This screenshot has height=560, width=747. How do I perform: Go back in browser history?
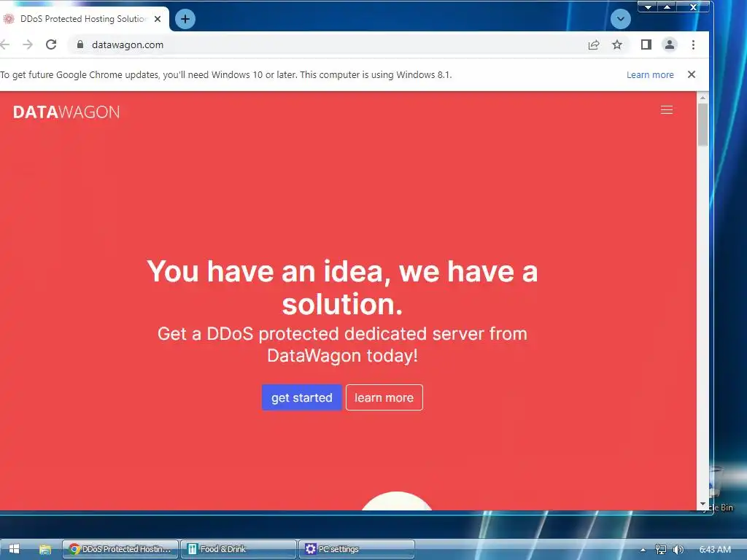point(5,44)
